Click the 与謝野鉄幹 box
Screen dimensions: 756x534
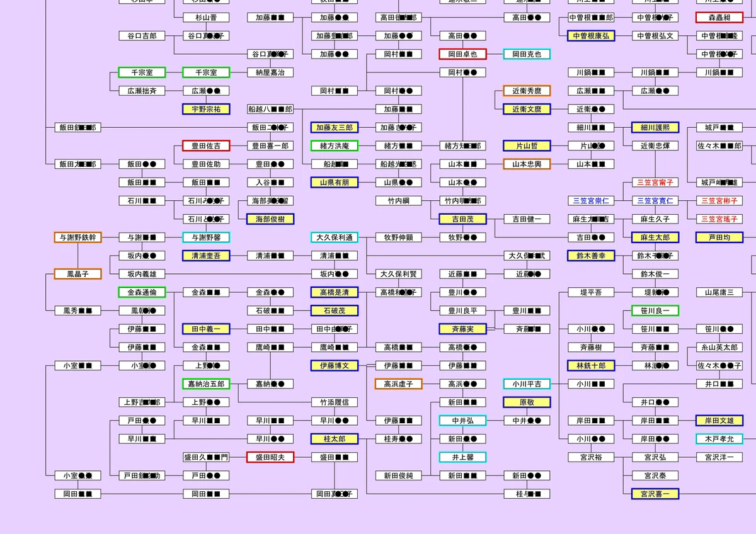coord(78,237)
